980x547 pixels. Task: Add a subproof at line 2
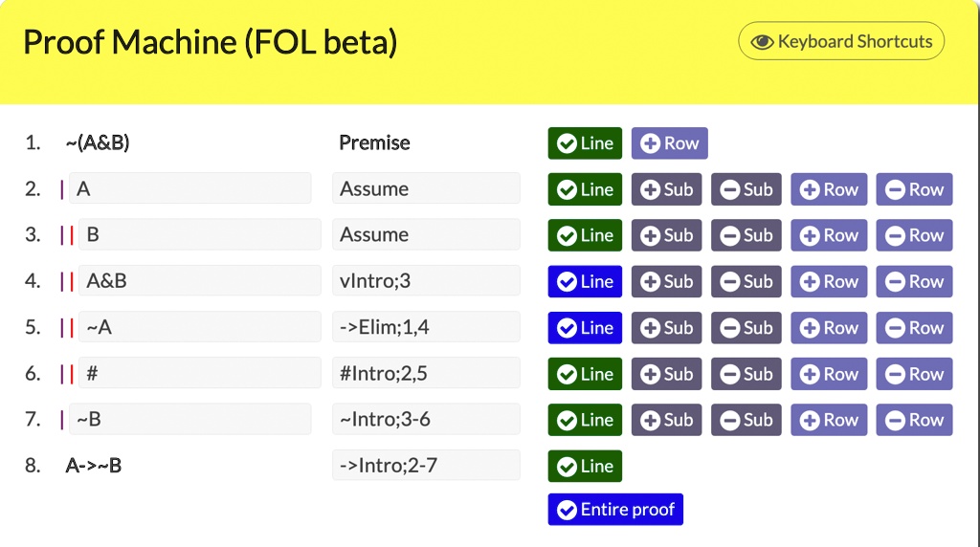tap(666, 189)
